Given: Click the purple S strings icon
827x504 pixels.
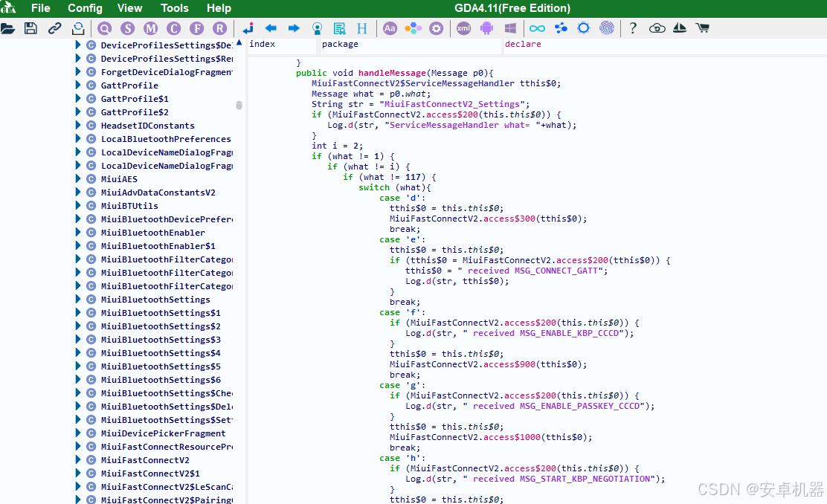Looking at the screenshot, I should (x=128, y=28).
